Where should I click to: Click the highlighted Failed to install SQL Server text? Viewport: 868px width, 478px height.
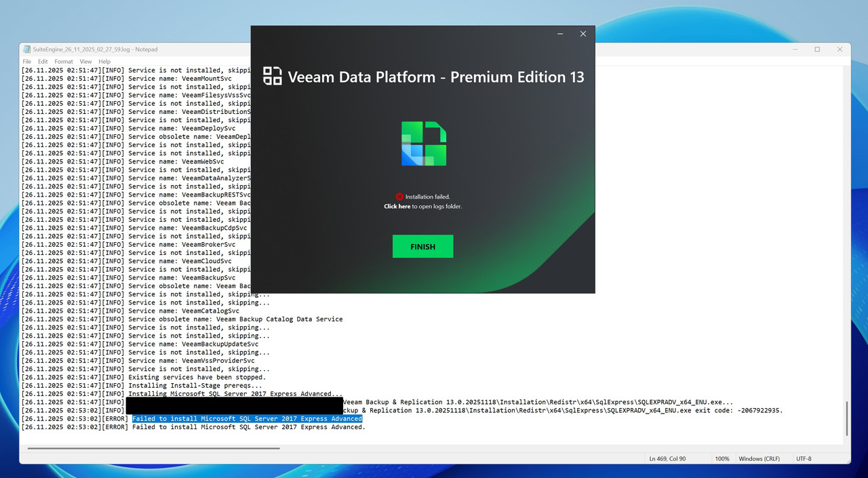(247, 419)
